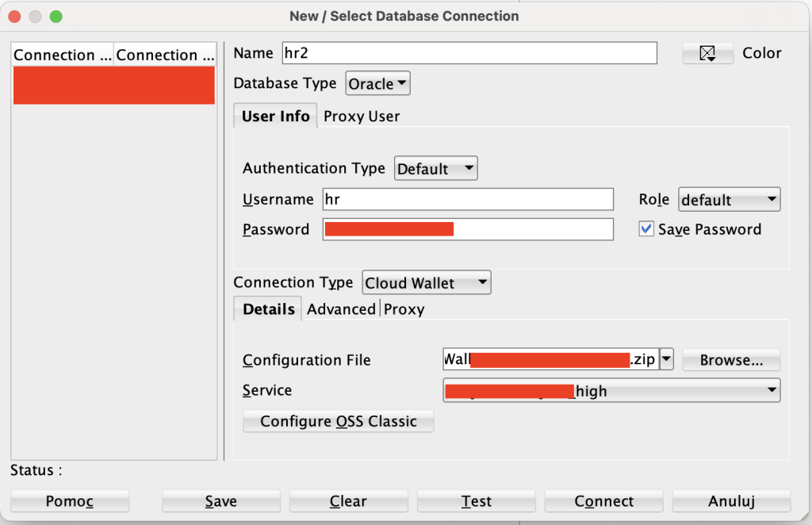
Task: Open the Database Type dropdown
Action: pos(378,83)
